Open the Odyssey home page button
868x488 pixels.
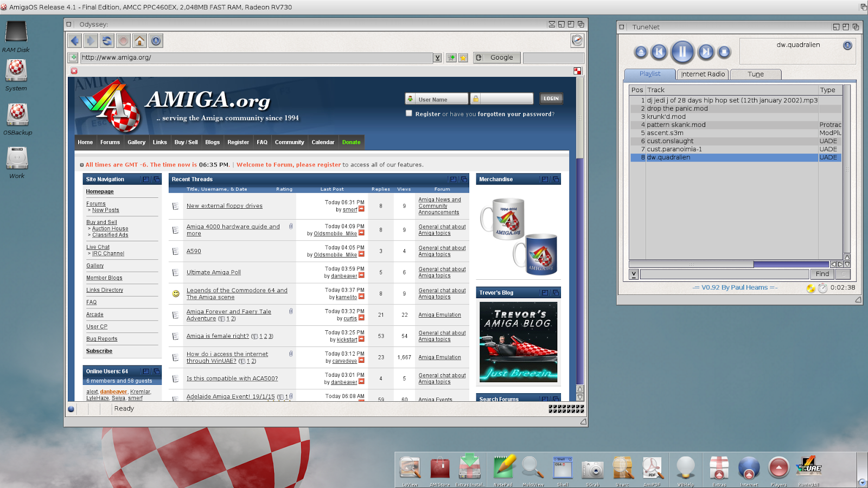click(140, 41)
